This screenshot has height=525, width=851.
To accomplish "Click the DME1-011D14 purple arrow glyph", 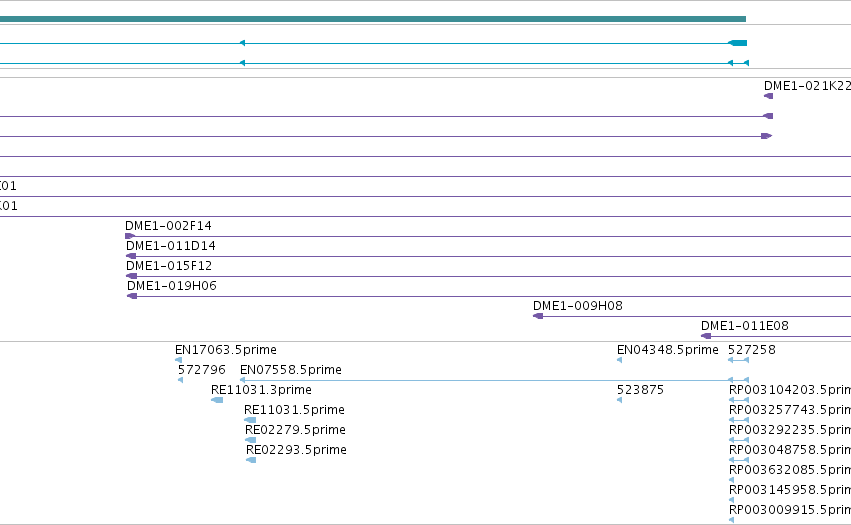I will 131,256.
